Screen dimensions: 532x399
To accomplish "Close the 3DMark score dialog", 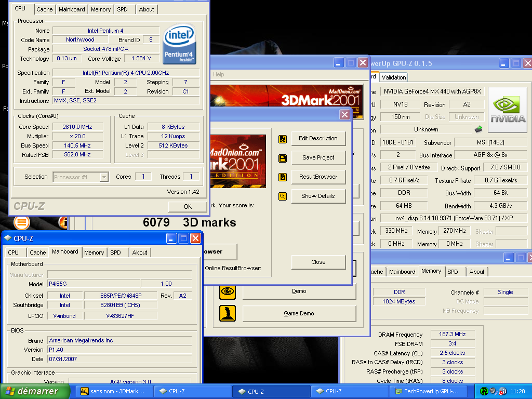I will coord(318,262).
